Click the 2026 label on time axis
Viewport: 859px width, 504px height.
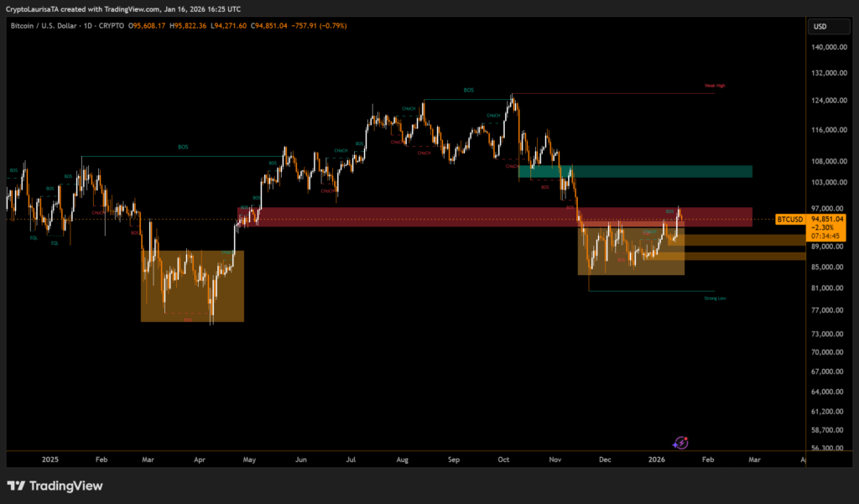(656, 460)
